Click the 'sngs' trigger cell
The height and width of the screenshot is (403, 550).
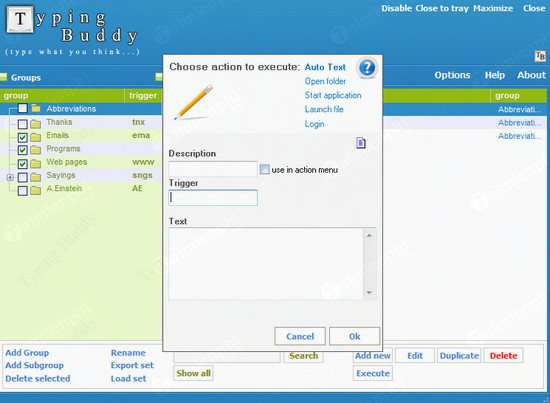[x=142, y=175]
